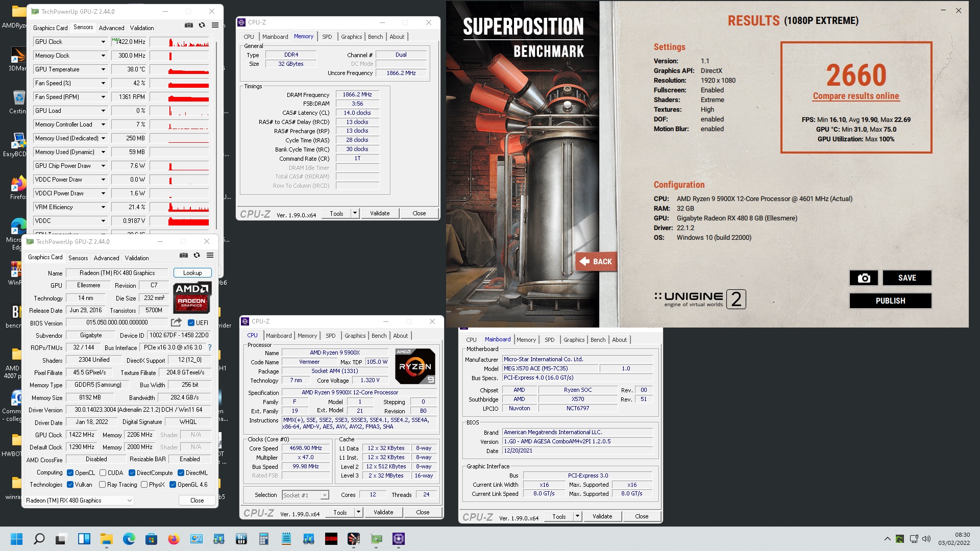
Task: Open SPD tab in CPU-Z Memory window
Action: click(327, 37)
